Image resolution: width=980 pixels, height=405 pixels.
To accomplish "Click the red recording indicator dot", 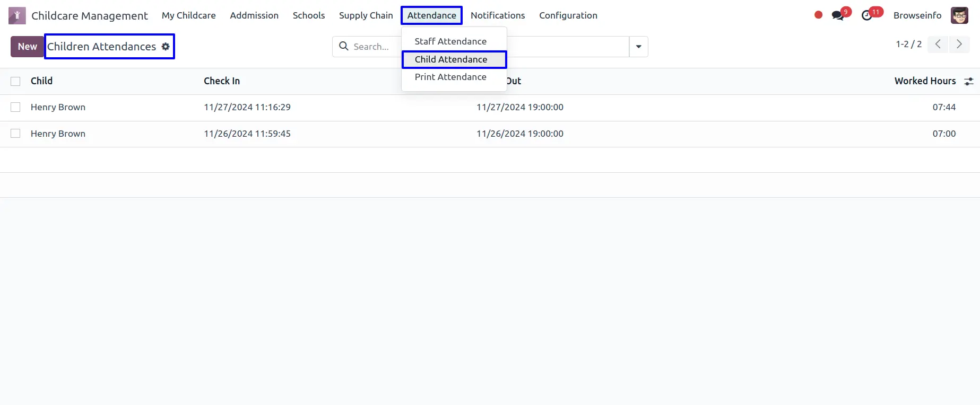I will tap(818, 15).
